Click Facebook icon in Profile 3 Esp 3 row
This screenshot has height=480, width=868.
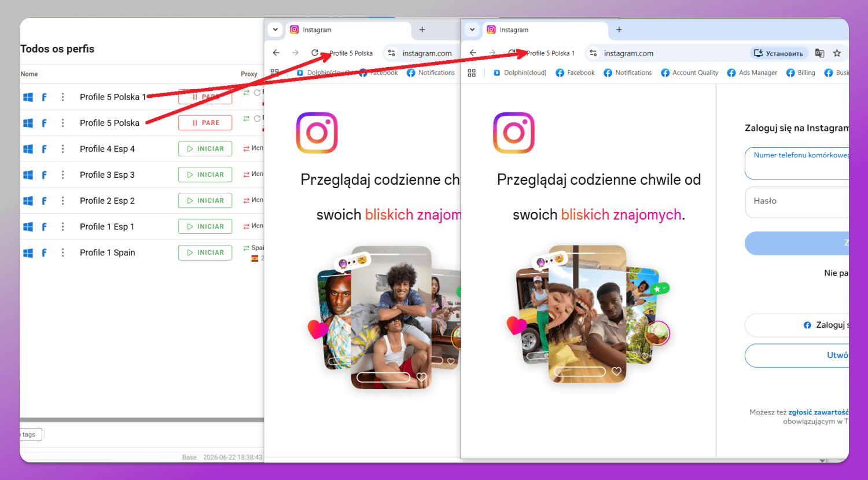[44, 175]
